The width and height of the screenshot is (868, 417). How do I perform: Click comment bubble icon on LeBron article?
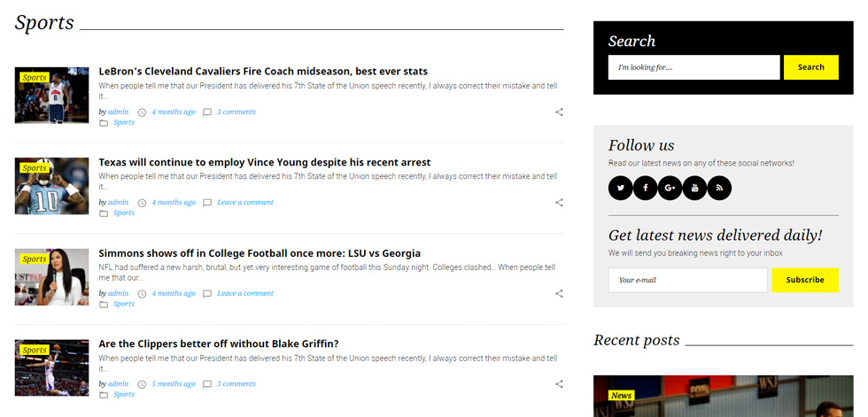(207, 112)
